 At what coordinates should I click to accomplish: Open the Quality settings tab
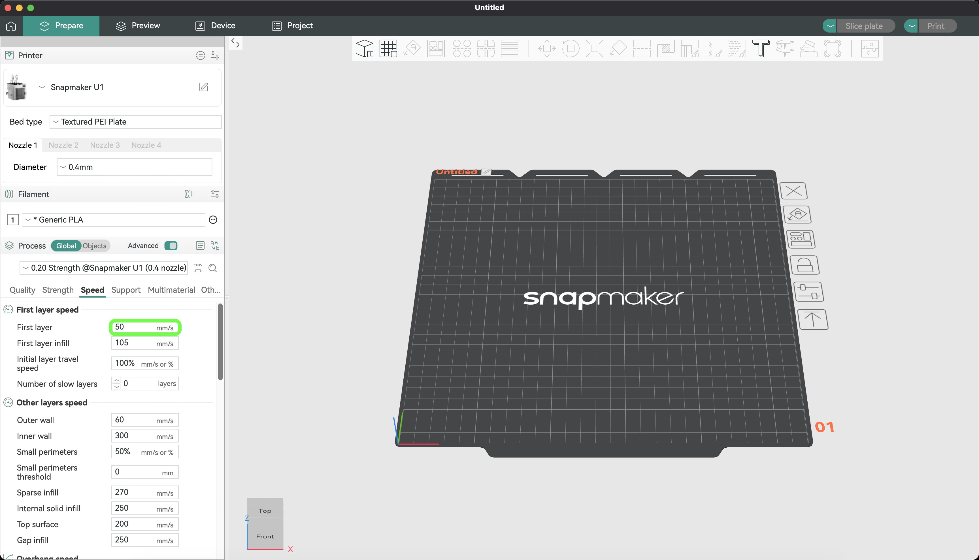(x=22, y=290)
